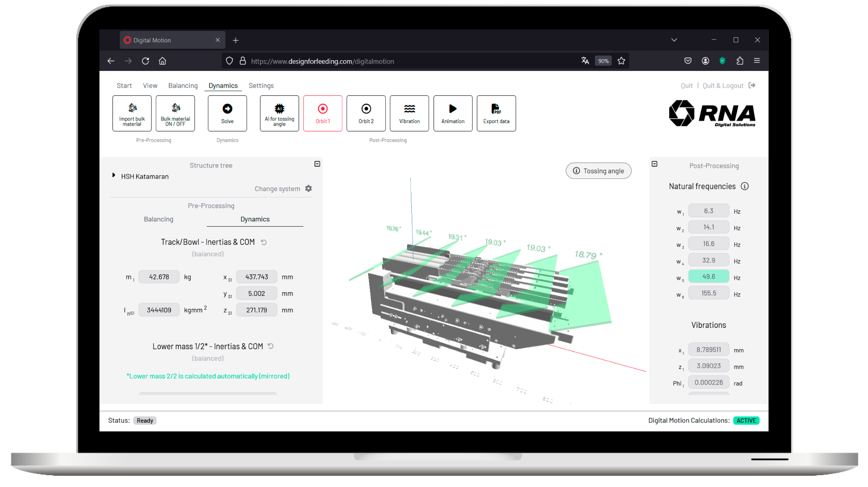868x487 pixels.
Task: Reset Lower mass 1/2 inertias
Action: 271,346
